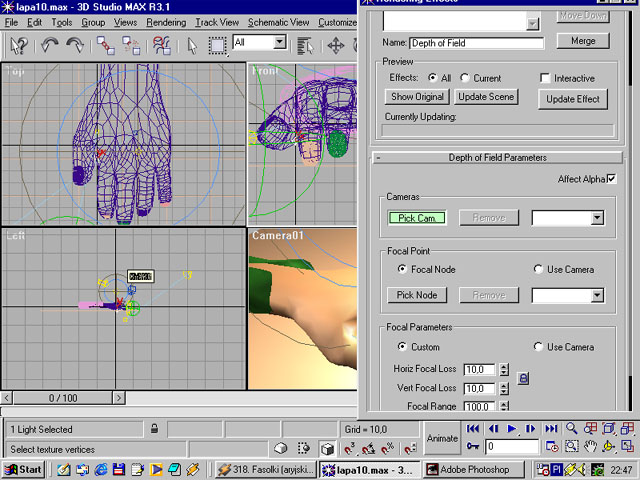Click the Update Scene button

click(x=486, y=97)
